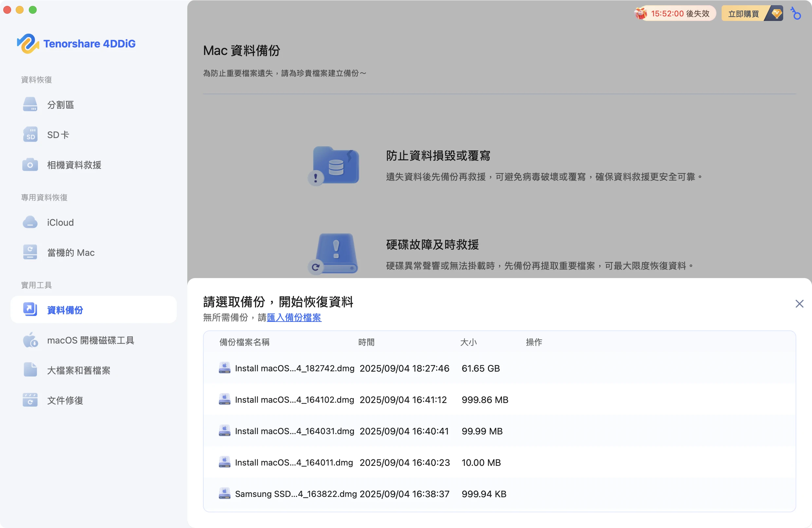The height and width of the screenshot is (528, 812).
Task: Click the size 99.99 MB
Action: click(482, 431)
